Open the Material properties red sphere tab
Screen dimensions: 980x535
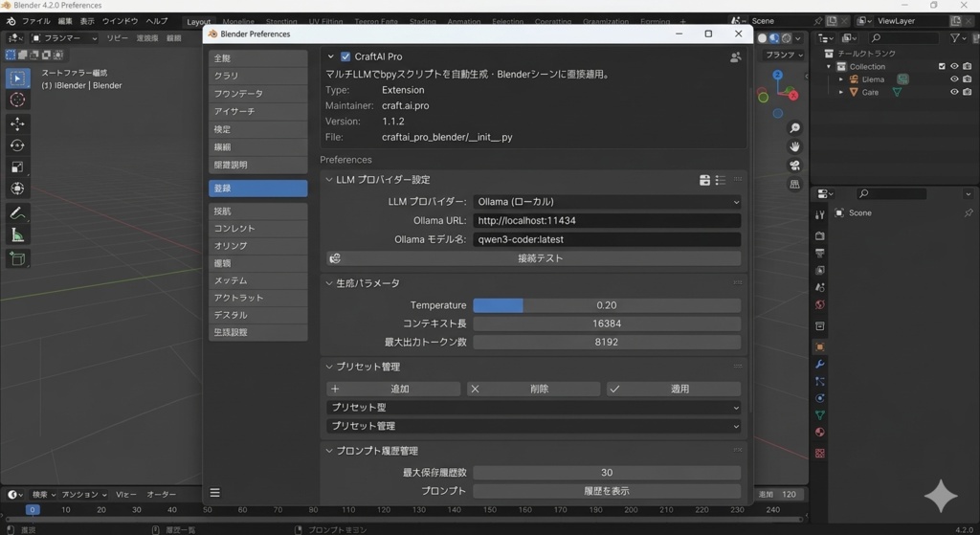tap(820, 433)
